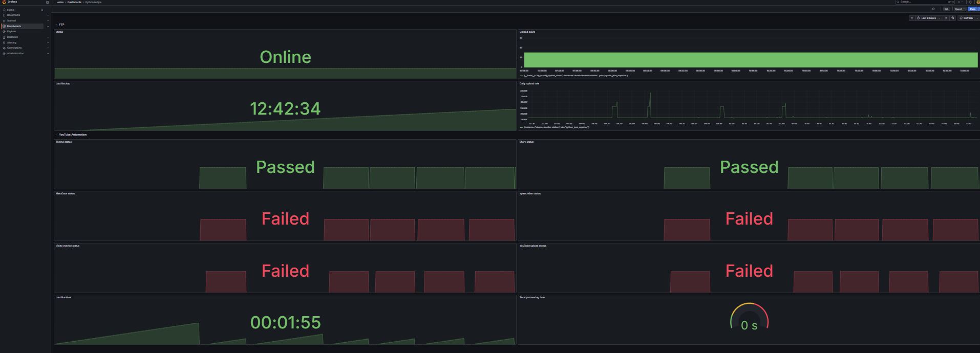This screenshot has width=980, height=353.
Task: Shift time range backward
Action: 912,18
